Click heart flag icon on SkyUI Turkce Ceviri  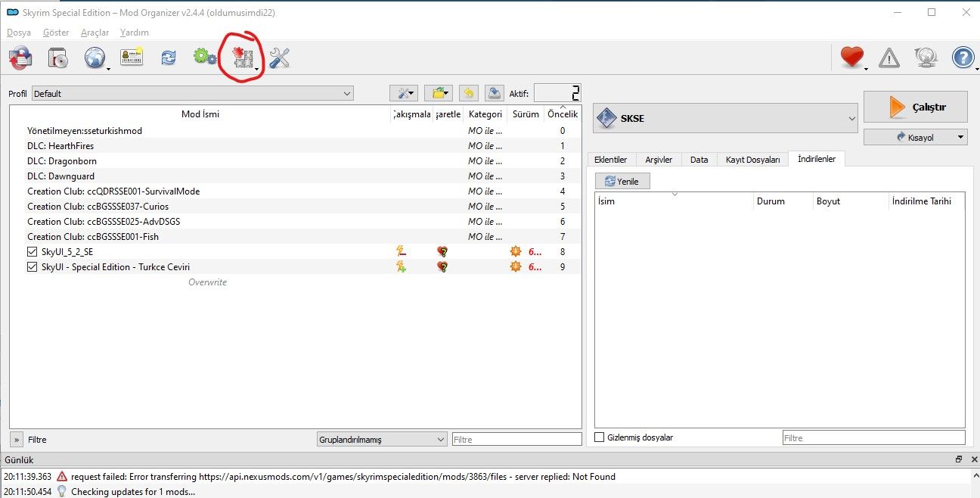442,266
